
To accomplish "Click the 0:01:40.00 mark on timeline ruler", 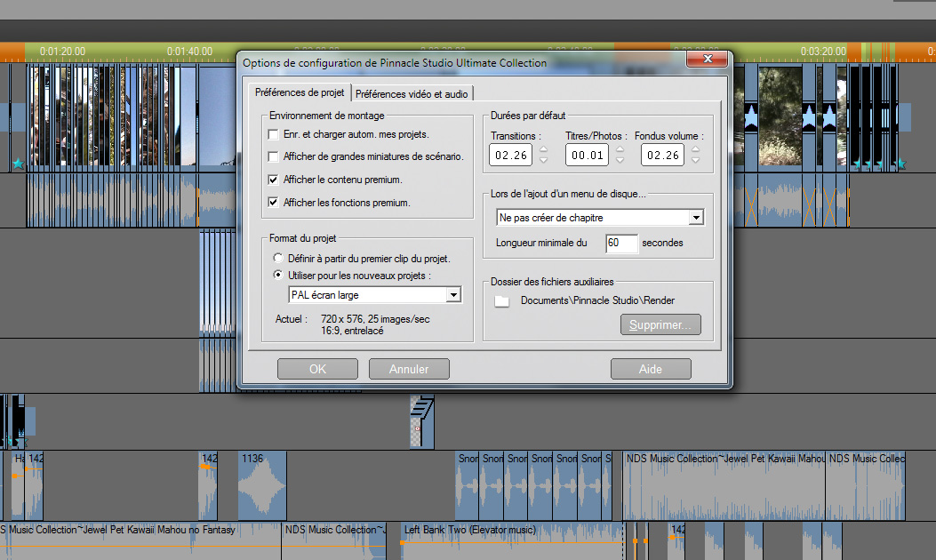I will click(x=190, y=52).
